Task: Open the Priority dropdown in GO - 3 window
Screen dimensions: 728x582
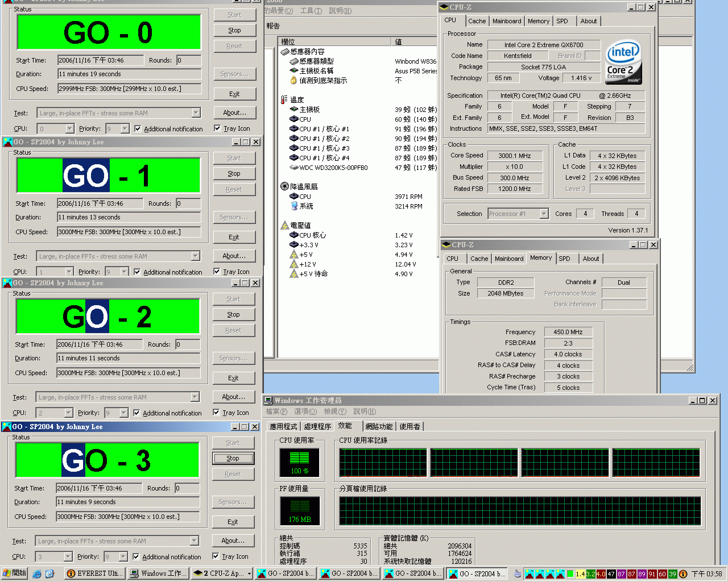Action: pos(123,557)
